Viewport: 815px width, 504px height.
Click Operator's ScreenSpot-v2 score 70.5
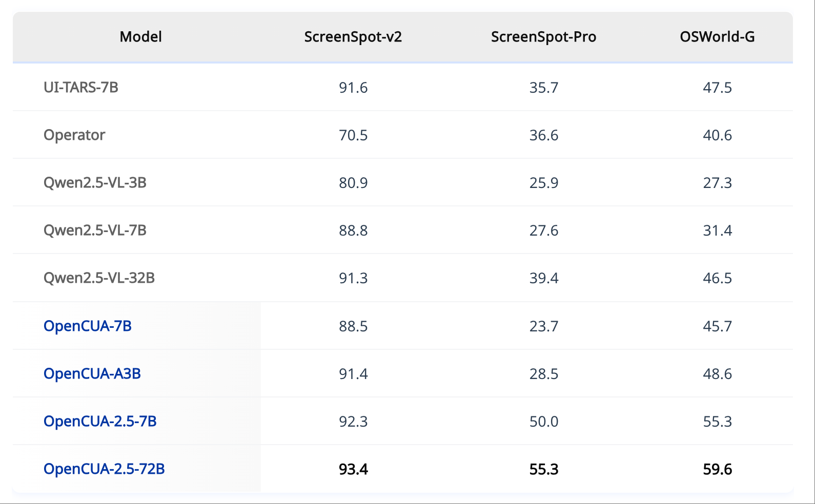353,135
